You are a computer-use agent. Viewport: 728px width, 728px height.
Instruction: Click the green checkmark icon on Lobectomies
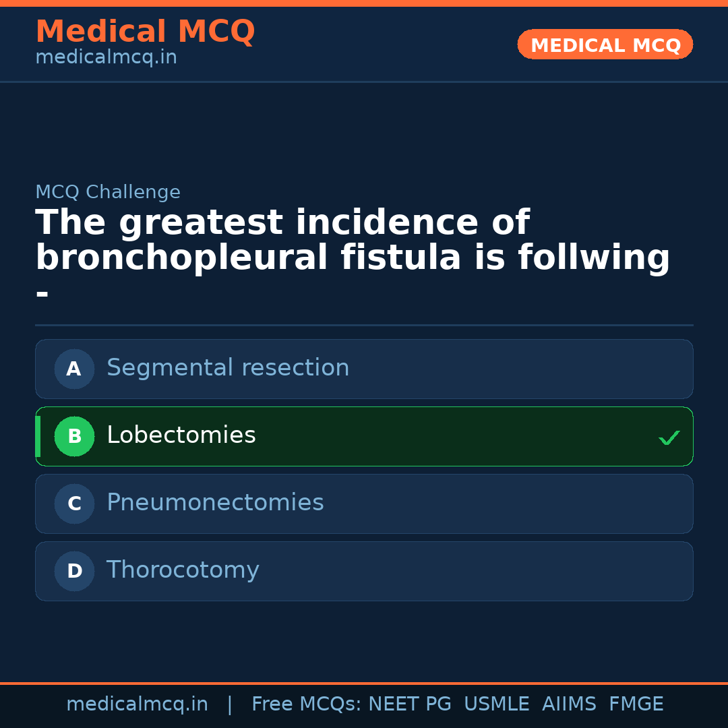669,437
